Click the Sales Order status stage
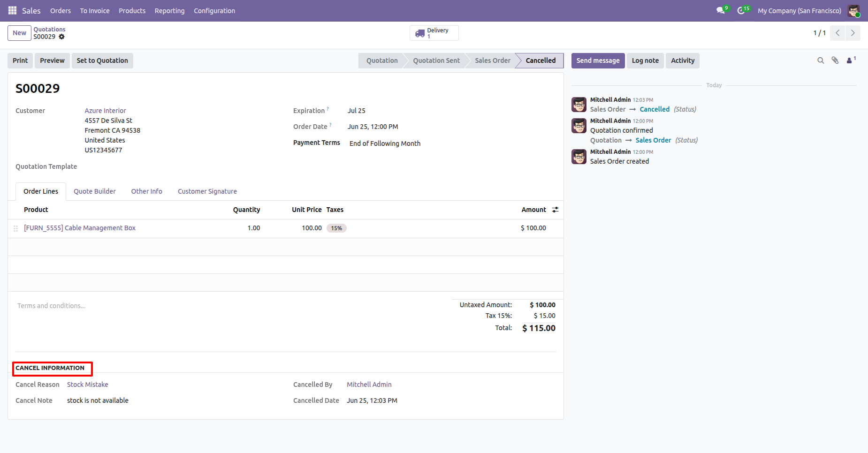The image size is (868, 453). click(492, 60)
